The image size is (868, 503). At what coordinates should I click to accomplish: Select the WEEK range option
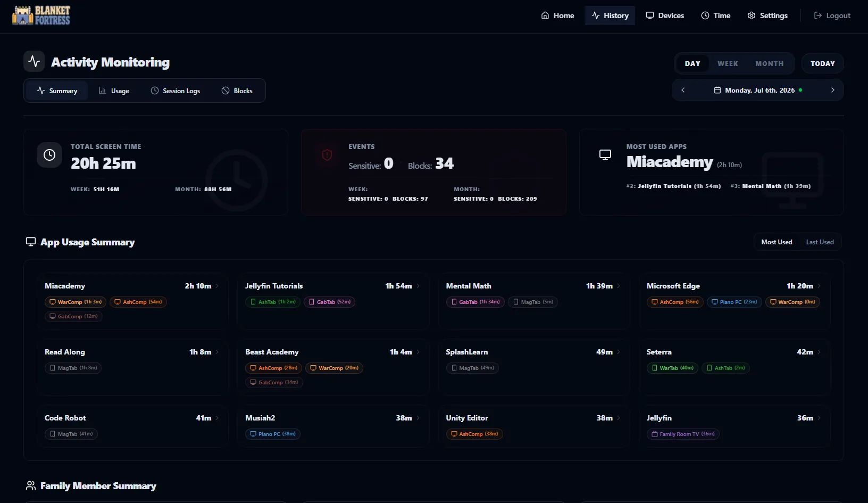coord(728,63)
